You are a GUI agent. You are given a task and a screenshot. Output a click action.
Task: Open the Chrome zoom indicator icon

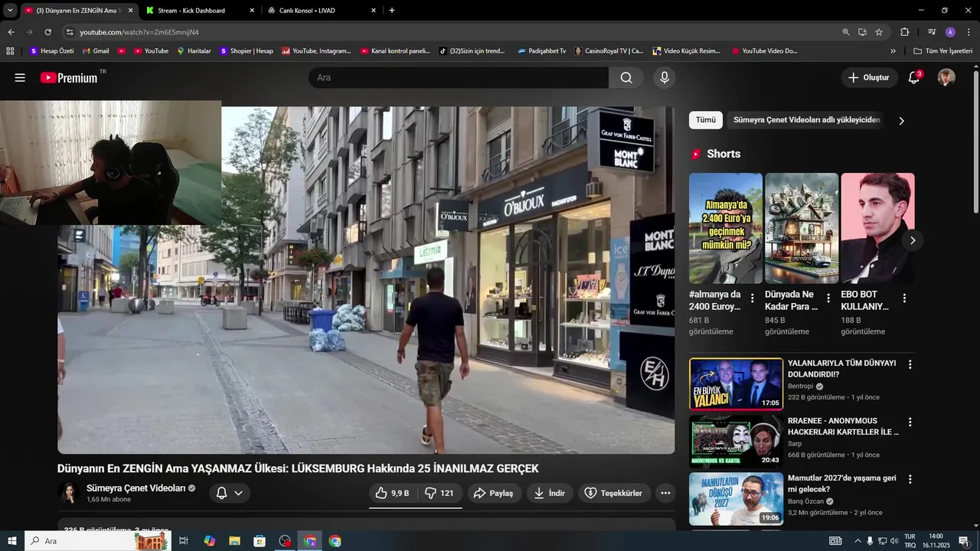pos(846,32)
